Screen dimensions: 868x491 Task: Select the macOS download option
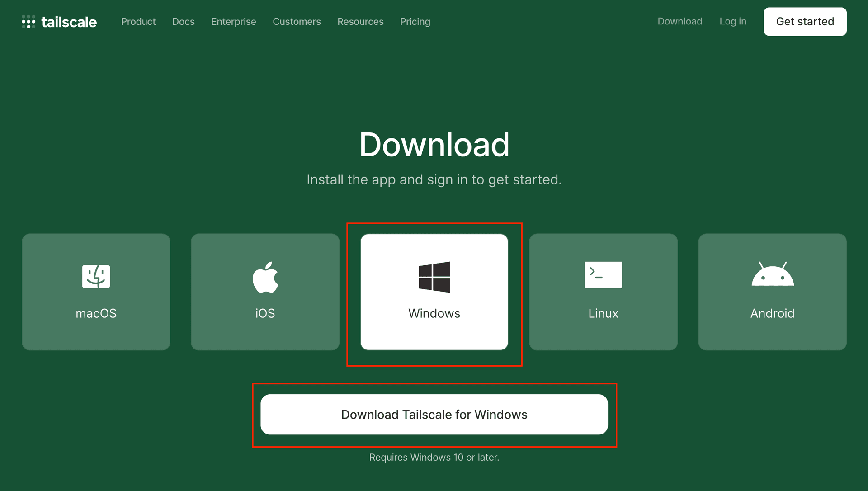pyautogui.click(x=96, y=292)
